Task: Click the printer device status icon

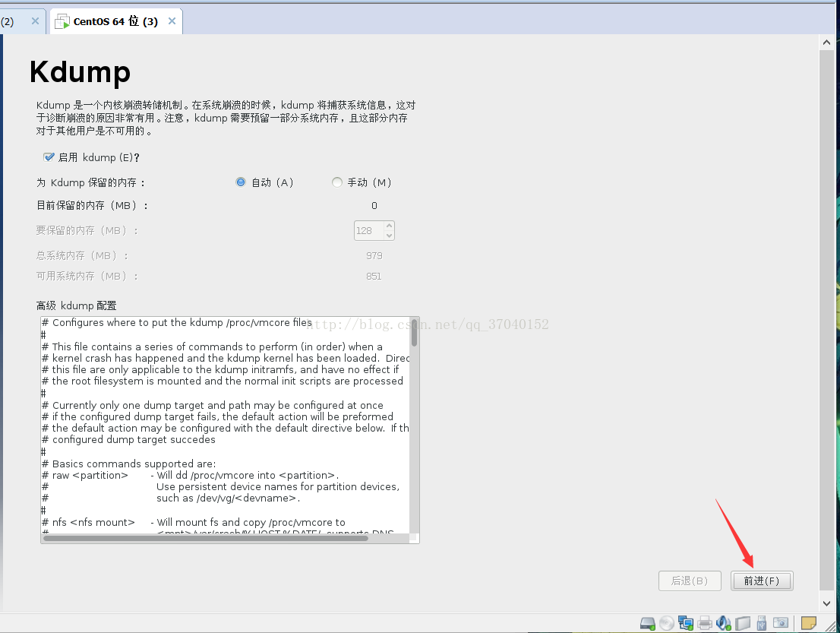Action: point(705,623)
